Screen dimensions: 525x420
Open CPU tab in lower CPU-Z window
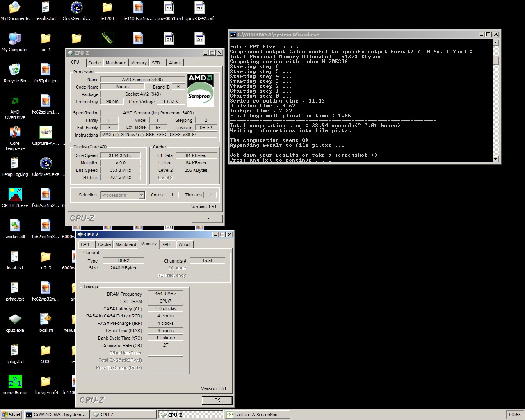[85, 244]
